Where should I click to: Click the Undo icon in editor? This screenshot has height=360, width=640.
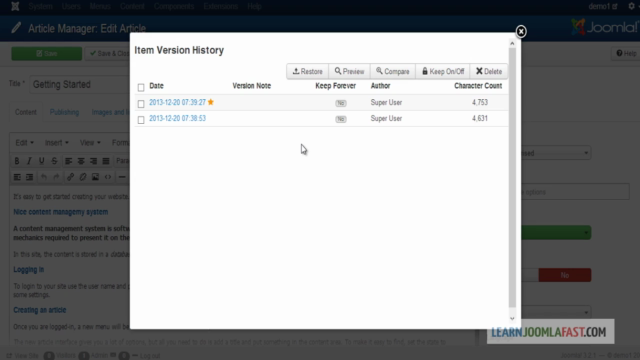tap(44, 177)
